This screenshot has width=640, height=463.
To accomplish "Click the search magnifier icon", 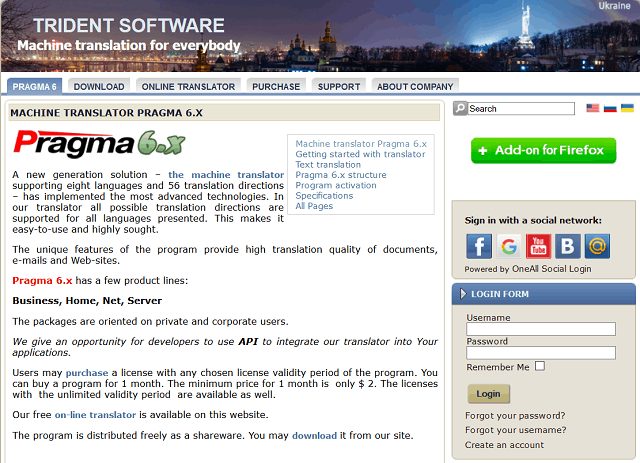I will [460, 109].
